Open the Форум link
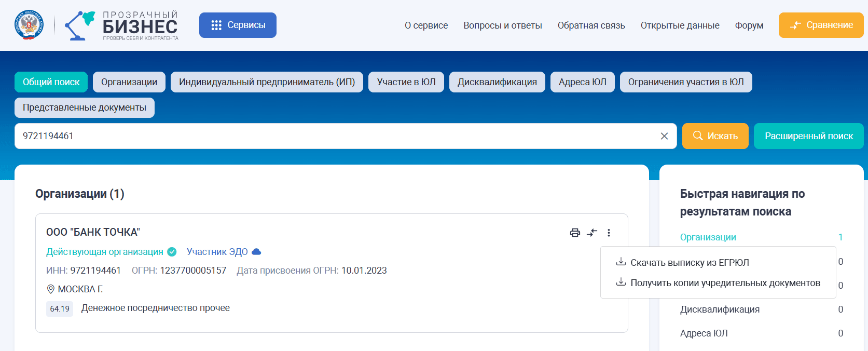This screenshot has width=868, height=351. (749, 25)
